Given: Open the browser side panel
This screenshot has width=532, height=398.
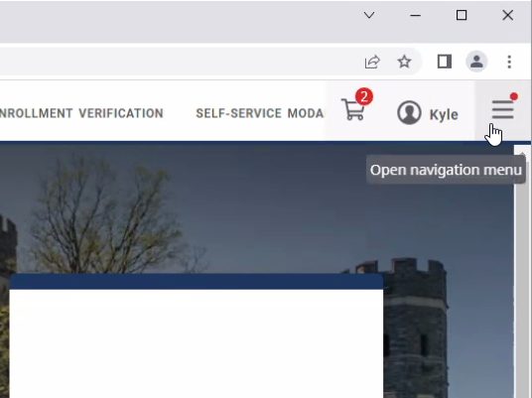Looking at the screenshot, I should tap(444, 62).
